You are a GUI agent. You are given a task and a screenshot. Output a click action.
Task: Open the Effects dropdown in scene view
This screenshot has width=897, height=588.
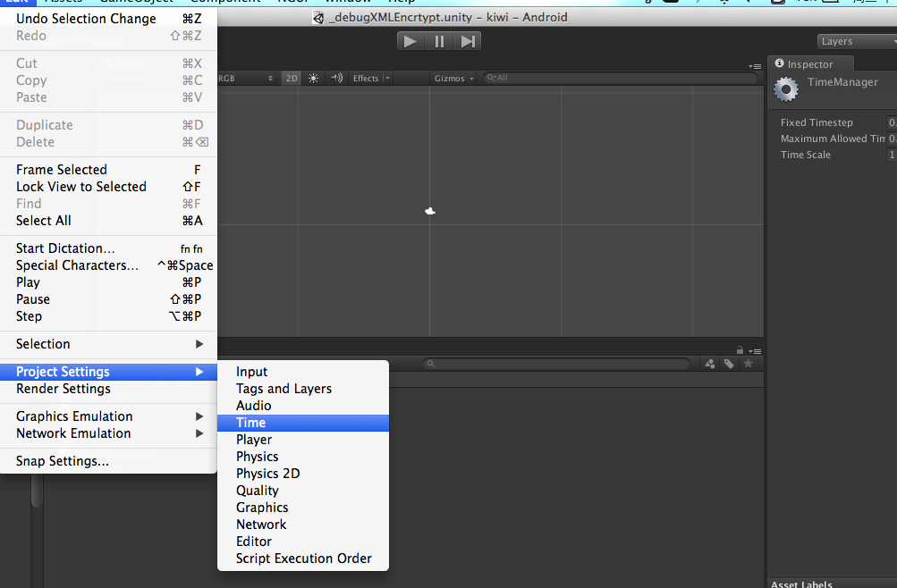(371, 79)
